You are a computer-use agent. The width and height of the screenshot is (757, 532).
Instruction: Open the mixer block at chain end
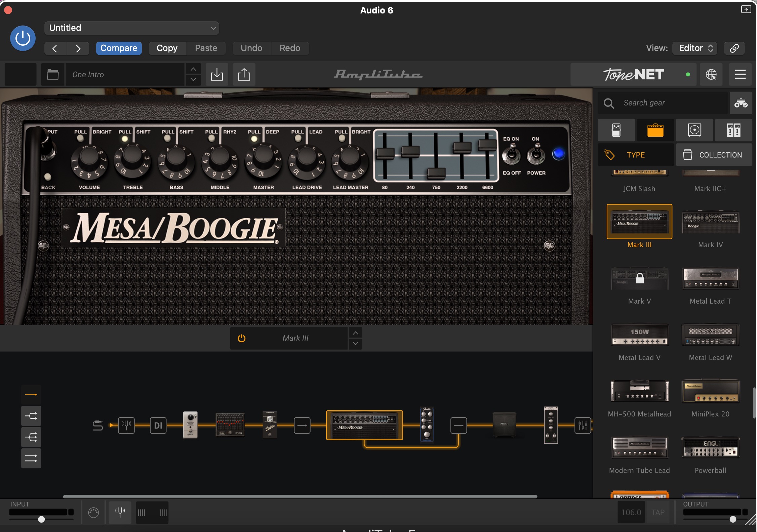click(x=583, y=426)
